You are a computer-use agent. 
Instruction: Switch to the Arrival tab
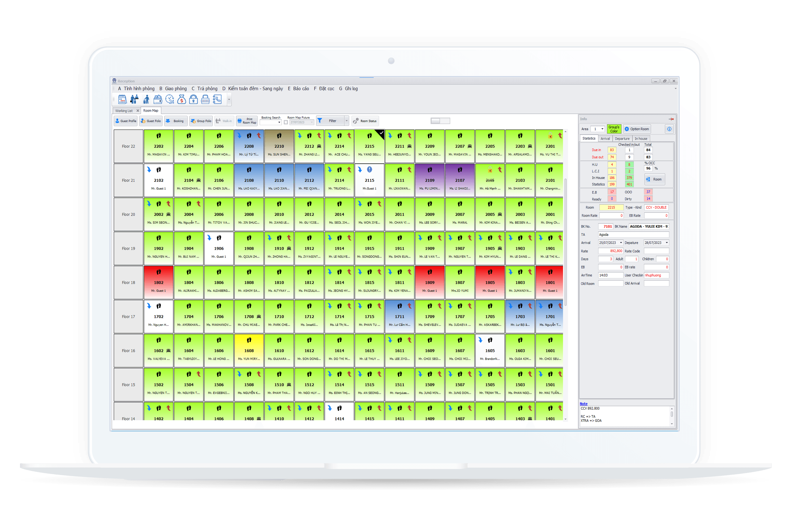pos(605,138)
